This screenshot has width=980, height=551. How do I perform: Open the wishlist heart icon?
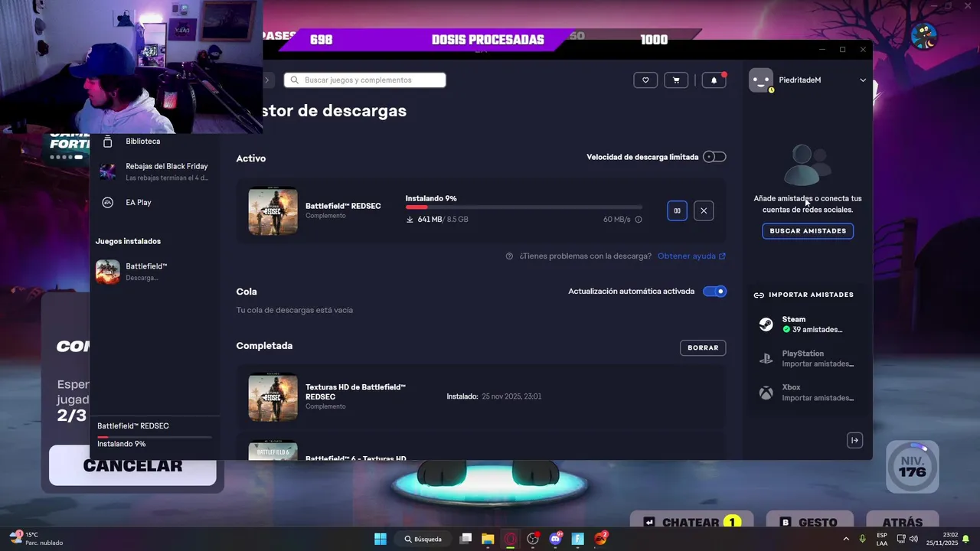pos(645,80)
